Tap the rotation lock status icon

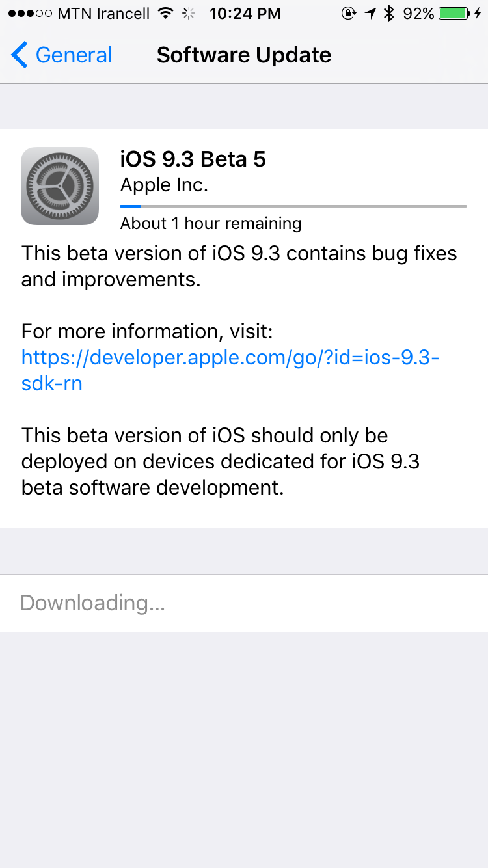pyautogui.click(x=348, y=14)
